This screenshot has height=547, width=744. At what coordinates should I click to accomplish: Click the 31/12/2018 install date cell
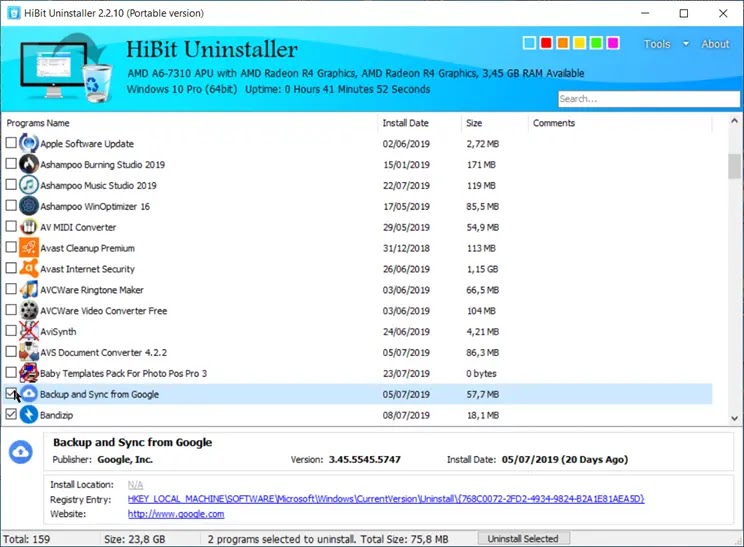pyautogui.click(x=406, y=248)
